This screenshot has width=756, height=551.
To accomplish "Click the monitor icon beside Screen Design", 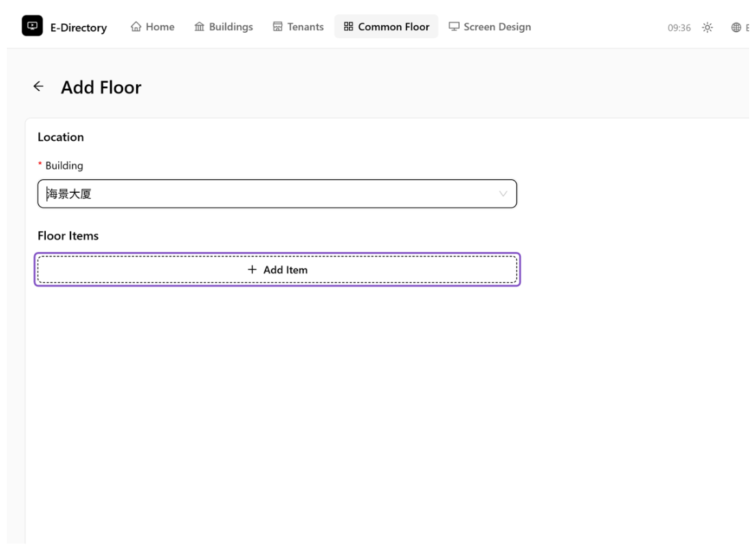I will (x=454, y=27).
